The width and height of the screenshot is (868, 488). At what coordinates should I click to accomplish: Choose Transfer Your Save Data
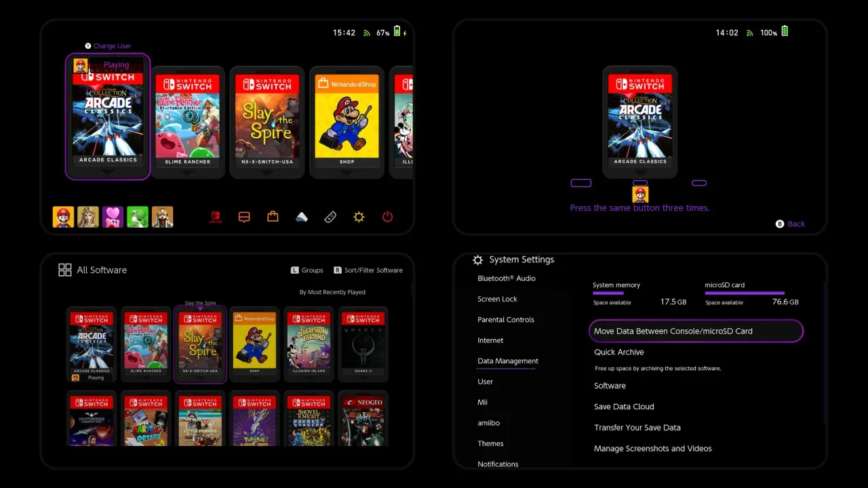(x=637, y=428)
